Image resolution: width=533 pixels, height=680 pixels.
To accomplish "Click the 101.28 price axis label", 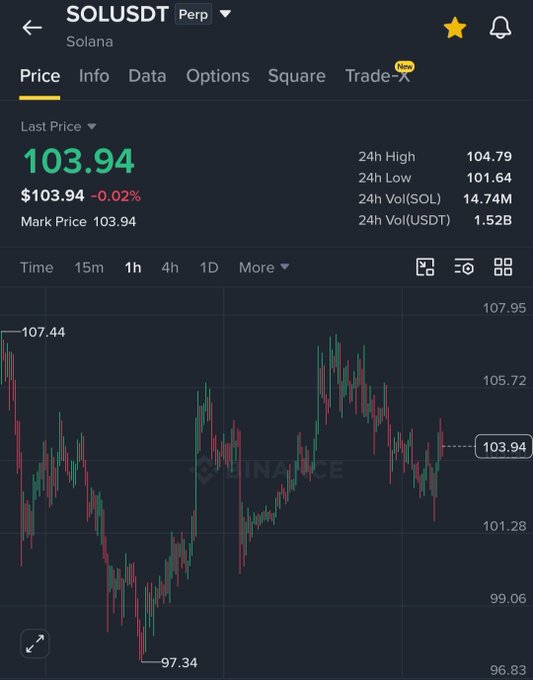I will [504, 526].
